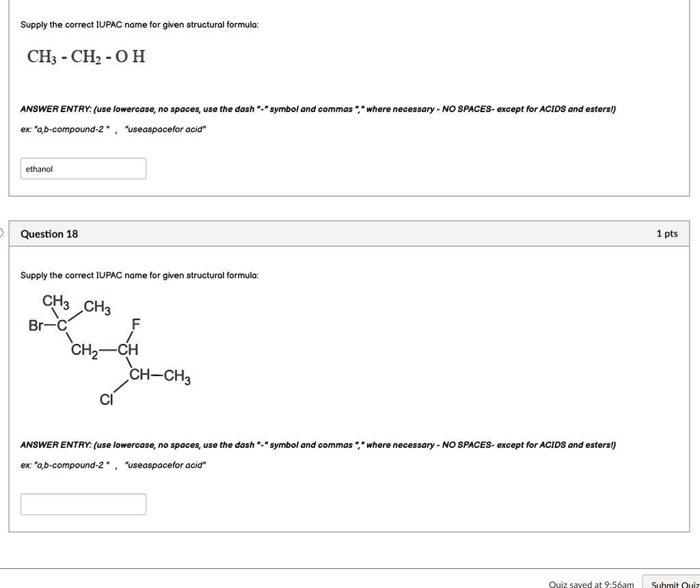Click the 1 pts label on Question 18
The image size is (700, 588).
coord(667,233)
